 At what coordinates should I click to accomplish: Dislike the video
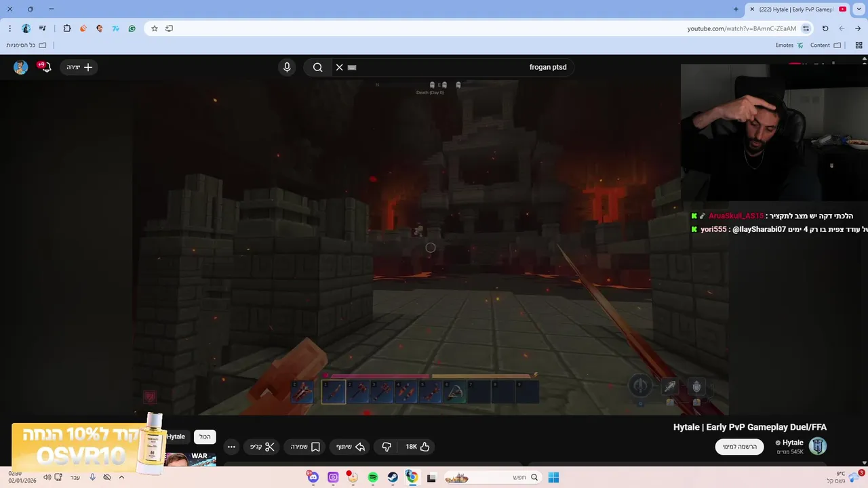(387, 447)
